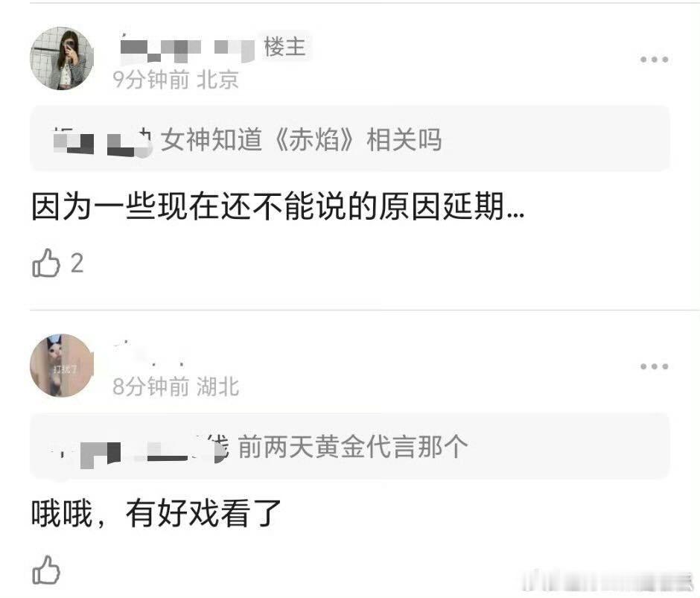Open quoted reply 女神知道《赤焰》相关吗
The image size is (700, 598).
(x=350, y=139)
